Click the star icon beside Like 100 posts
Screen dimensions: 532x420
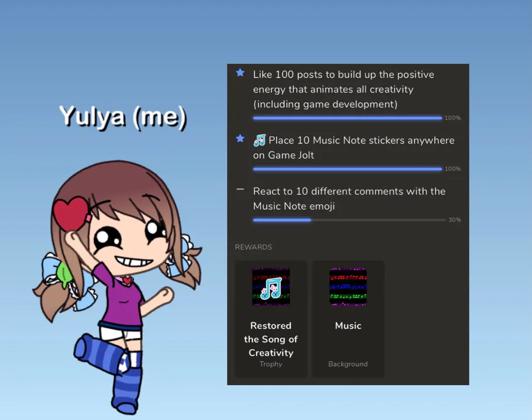pos(240,73)
